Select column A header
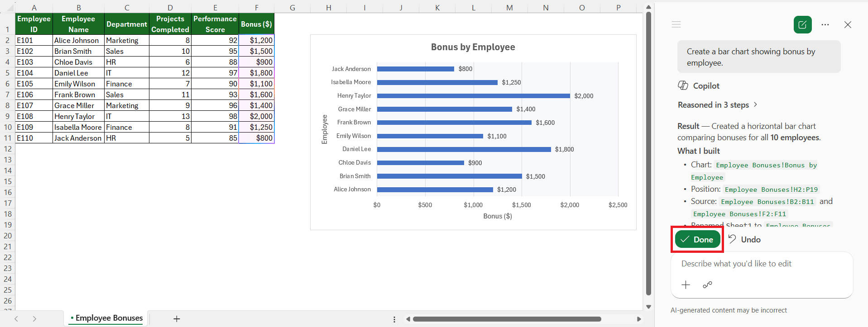The height and width of the screenshot is (327, 868). (x=34, y=7)
